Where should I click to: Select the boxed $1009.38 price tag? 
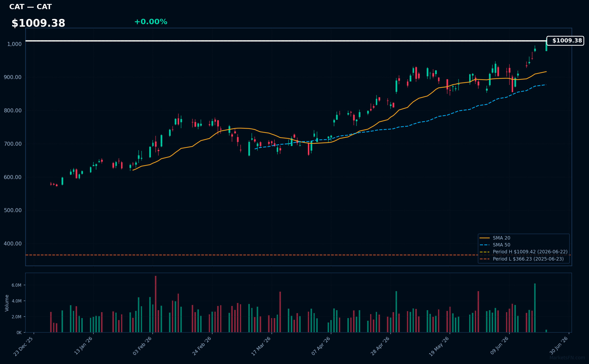565,41
